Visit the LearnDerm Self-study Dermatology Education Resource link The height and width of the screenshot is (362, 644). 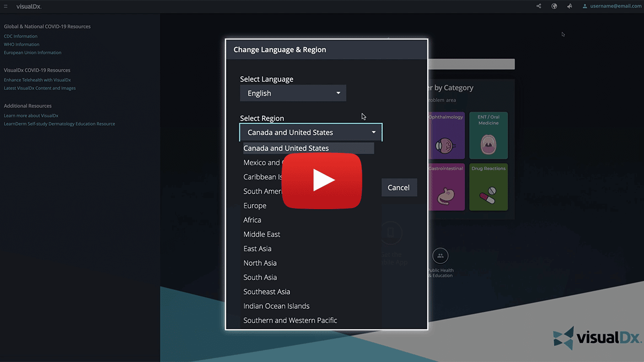pyautogui.click(x=59, y=123)
